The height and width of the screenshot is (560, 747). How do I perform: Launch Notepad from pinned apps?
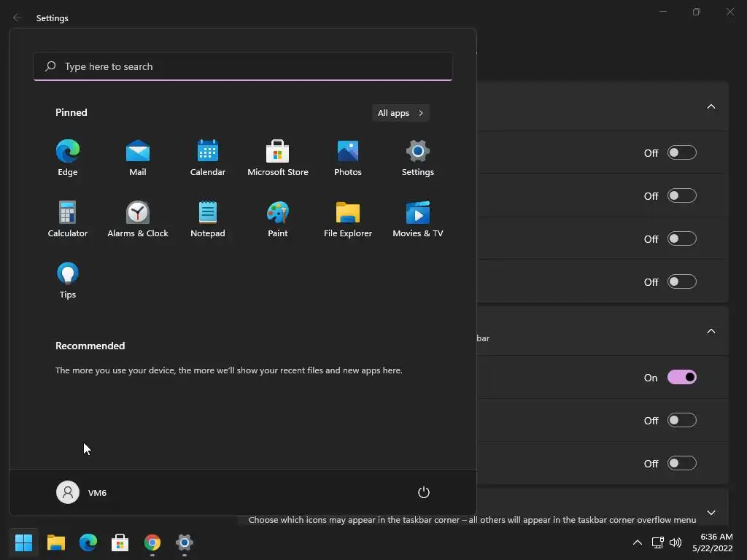208,219
